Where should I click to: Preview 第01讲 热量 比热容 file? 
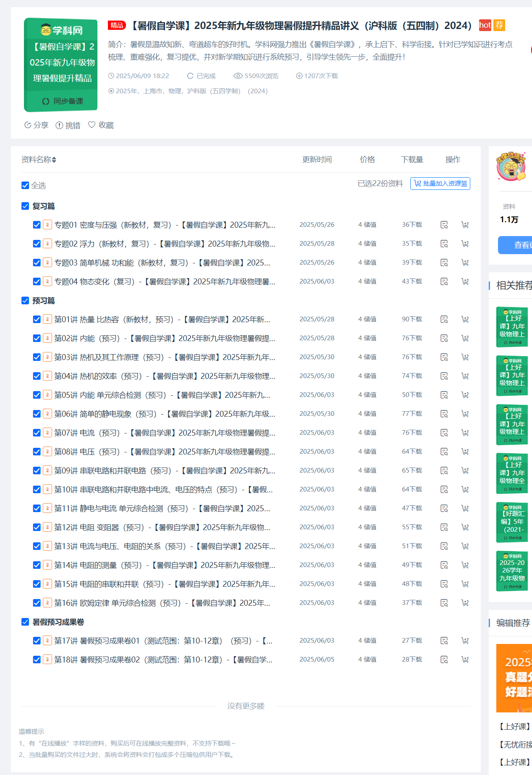(x=444, y=319)
